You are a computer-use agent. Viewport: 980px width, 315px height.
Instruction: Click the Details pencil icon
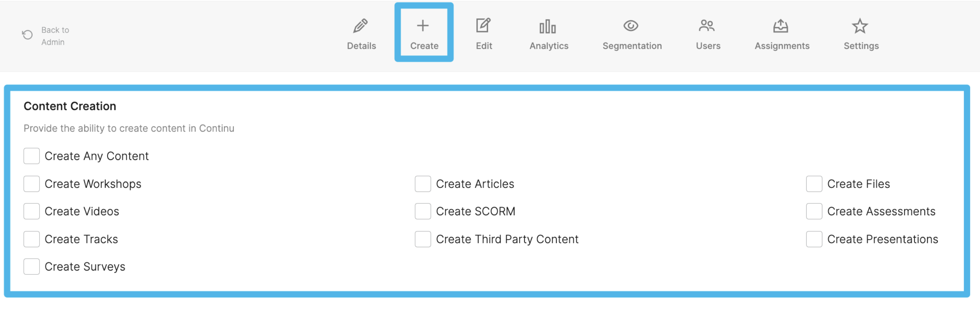(360, 26)
